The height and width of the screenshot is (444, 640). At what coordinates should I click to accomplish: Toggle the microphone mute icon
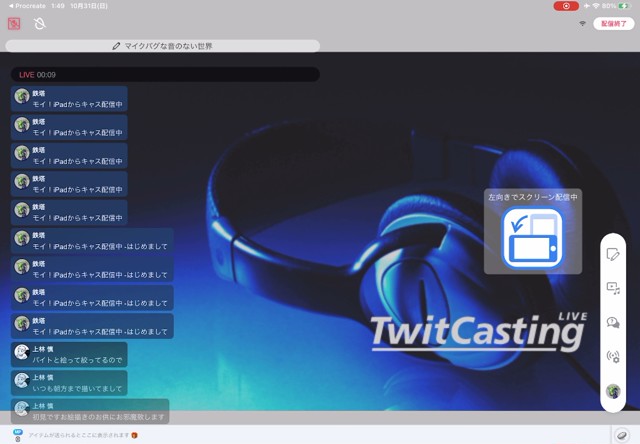pyautogui.click(x=40, y=24)
